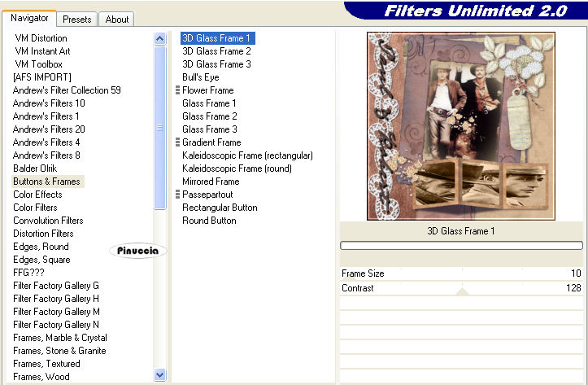Choose Bull's Eye filter

click(x=201, y=77)
